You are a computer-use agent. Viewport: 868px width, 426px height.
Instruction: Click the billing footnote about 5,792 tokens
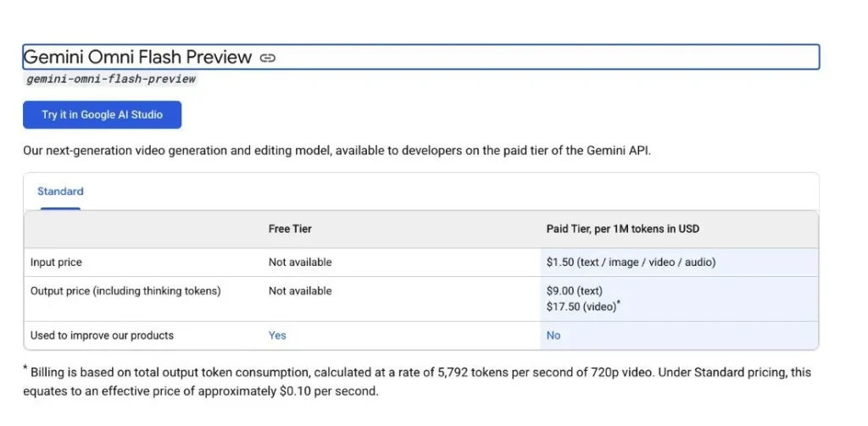(x=417, y=382)
